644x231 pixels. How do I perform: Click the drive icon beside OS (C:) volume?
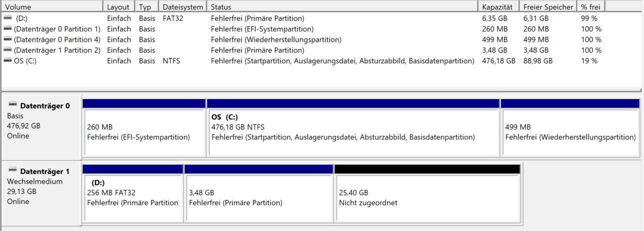pyautogui.click(x=7, y=61)
